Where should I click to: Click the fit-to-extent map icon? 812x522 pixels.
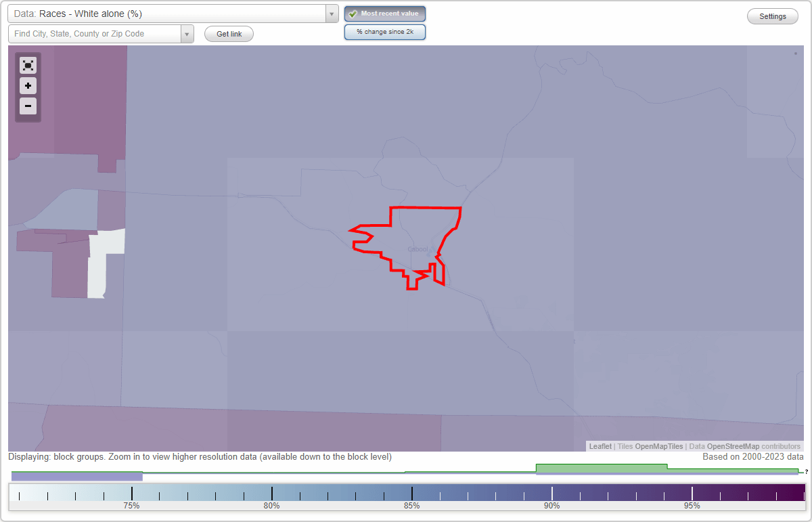coord(28,65)
